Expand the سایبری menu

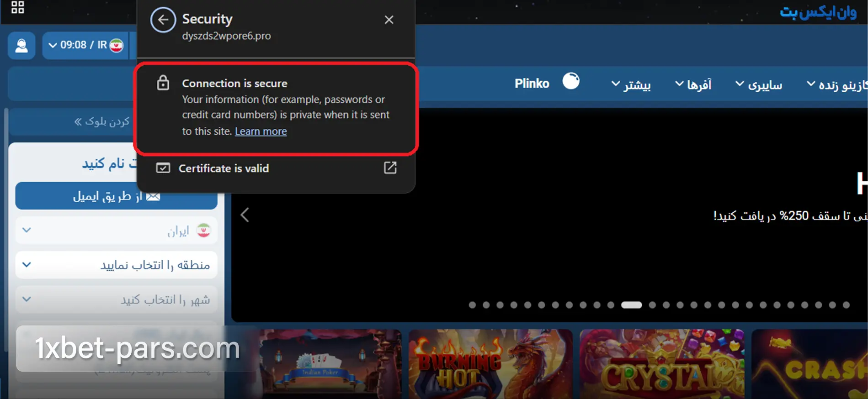click(759, 85)
